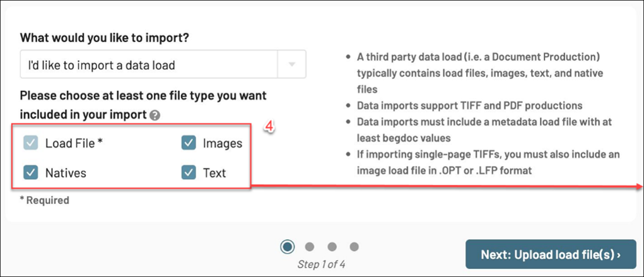Click the red arrowhead at right edge
The width and height of the screenshot is (644, 277).
[x=639, y=187]
